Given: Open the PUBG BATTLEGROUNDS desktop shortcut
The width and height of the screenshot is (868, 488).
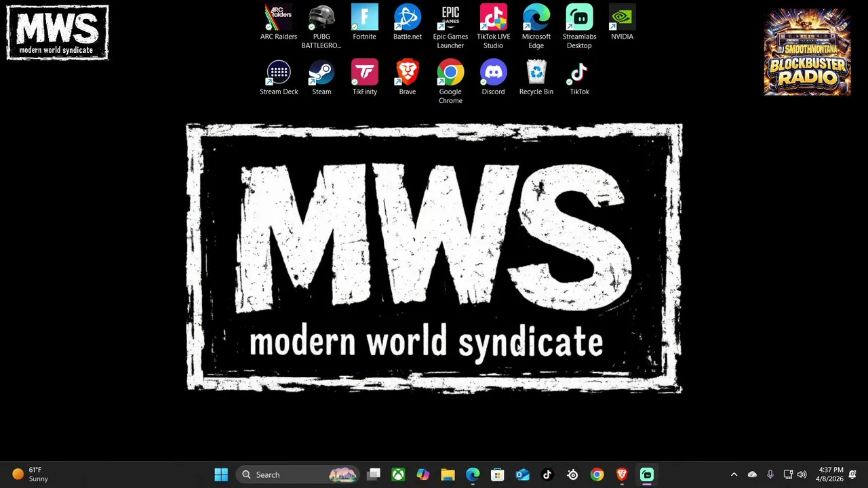Looking at the screenshot, I should pyautogui.click(x=321, y=27).
